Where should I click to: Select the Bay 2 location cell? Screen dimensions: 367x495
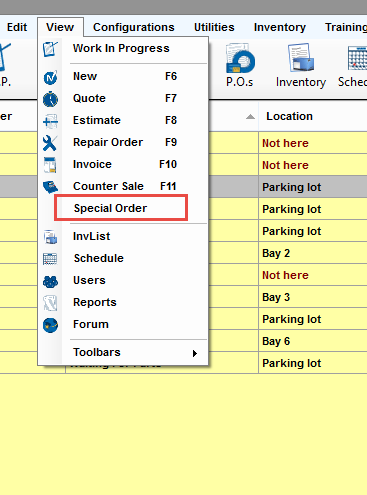pyautogui.click(x=313, y=253)
